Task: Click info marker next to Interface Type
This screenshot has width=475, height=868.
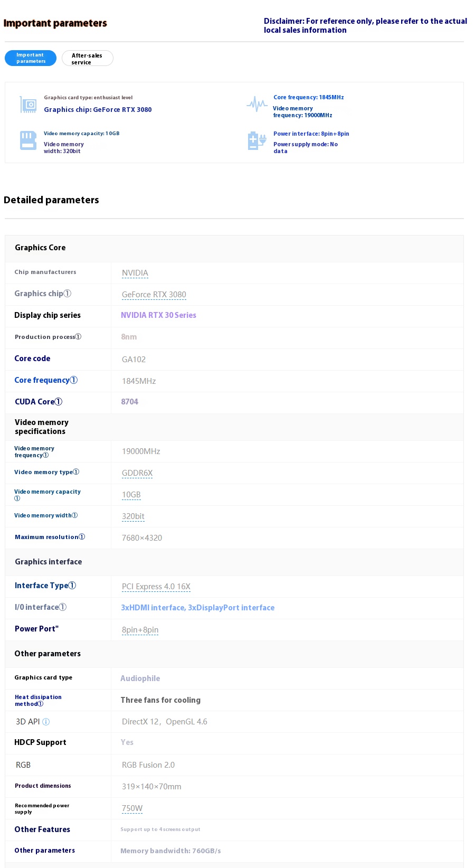Action: tap(72, 586)
